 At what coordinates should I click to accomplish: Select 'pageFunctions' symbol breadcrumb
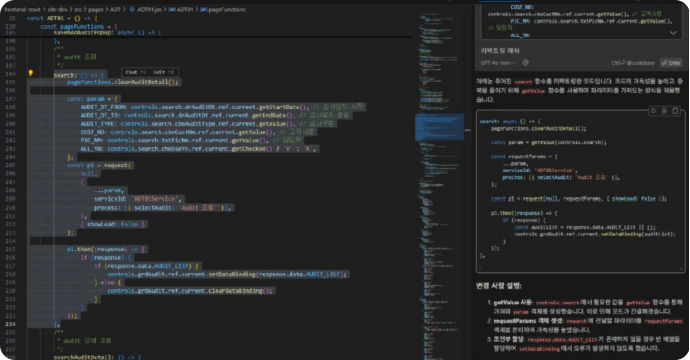pyautogui.click(x=224, y=9)
